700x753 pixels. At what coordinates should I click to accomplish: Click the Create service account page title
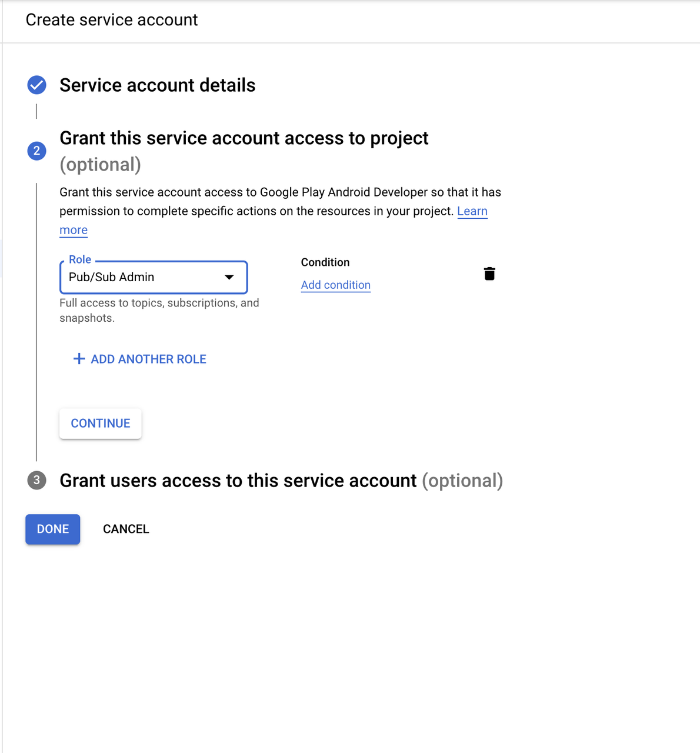[x=112, y=20]
